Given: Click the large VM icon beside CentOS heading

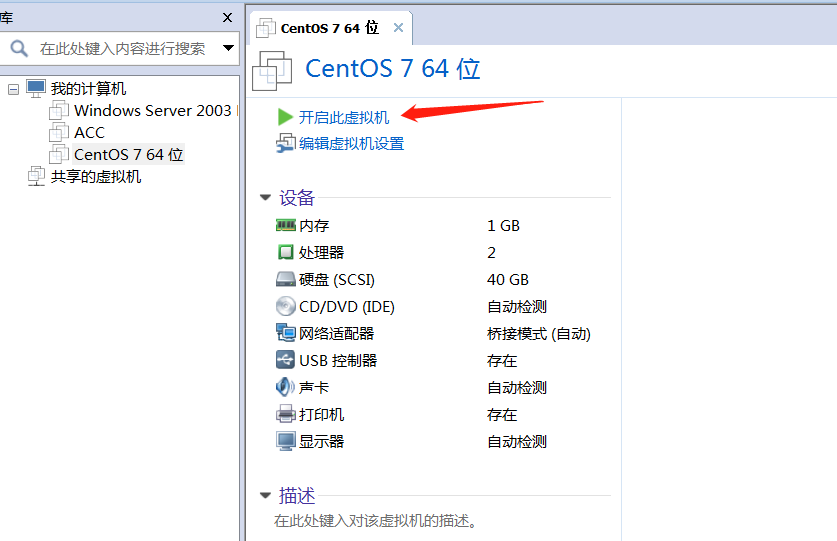Looking at the screenshot, I should pyautogui.click(x=272, y=70).
